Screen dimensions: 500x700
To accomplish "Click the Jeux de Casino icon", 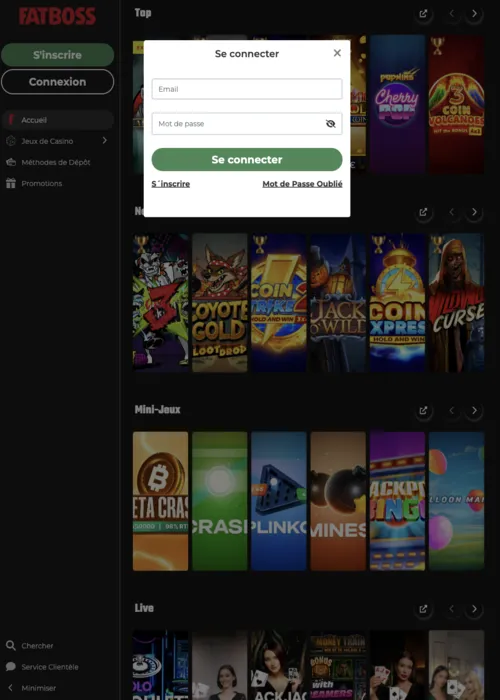I will point(11,141).
